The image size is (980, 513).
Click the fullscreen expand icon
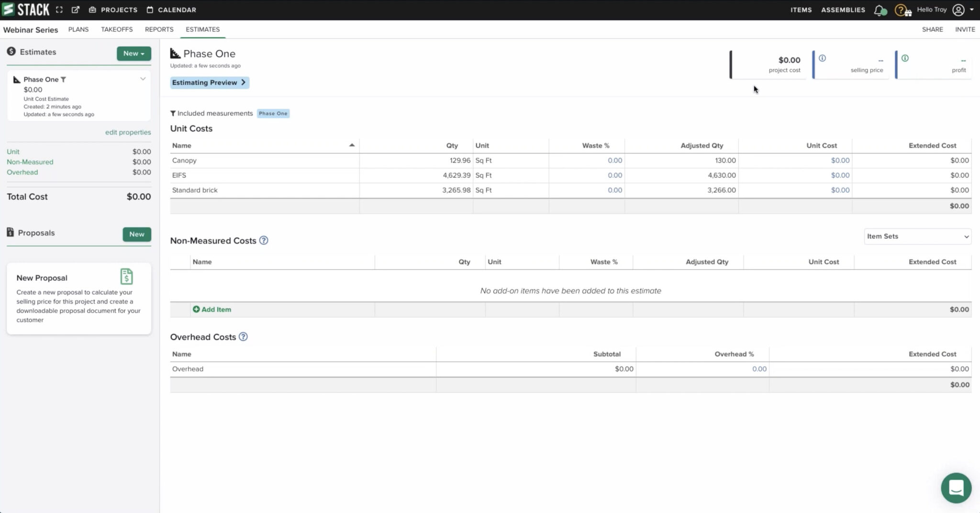tap(59, 10)
